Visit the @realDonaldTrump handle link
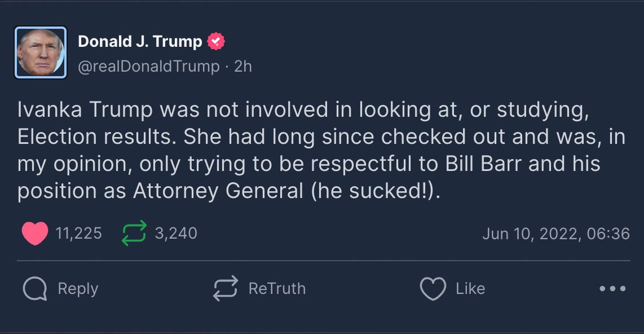 (x=148, y=67)
